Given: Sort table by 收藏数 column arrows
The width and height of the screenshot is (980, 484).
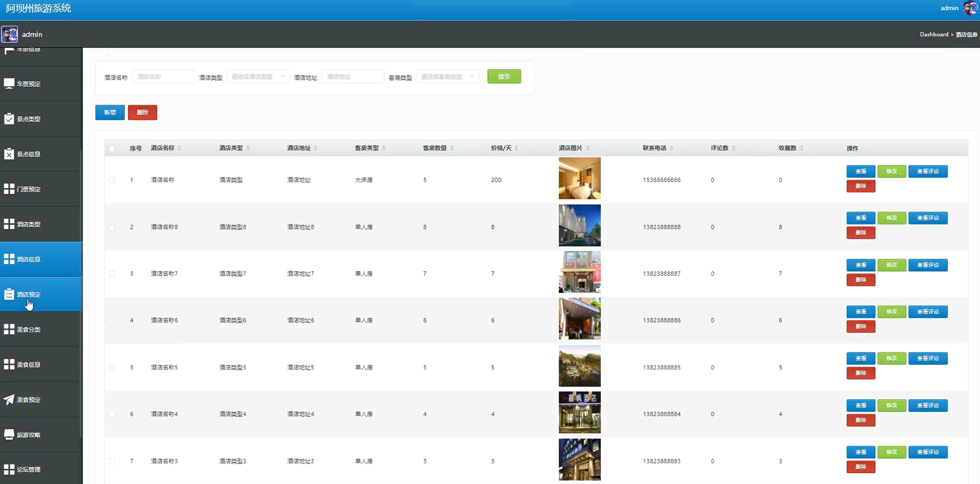Looking at the screenshot, I should coord(801,148).
